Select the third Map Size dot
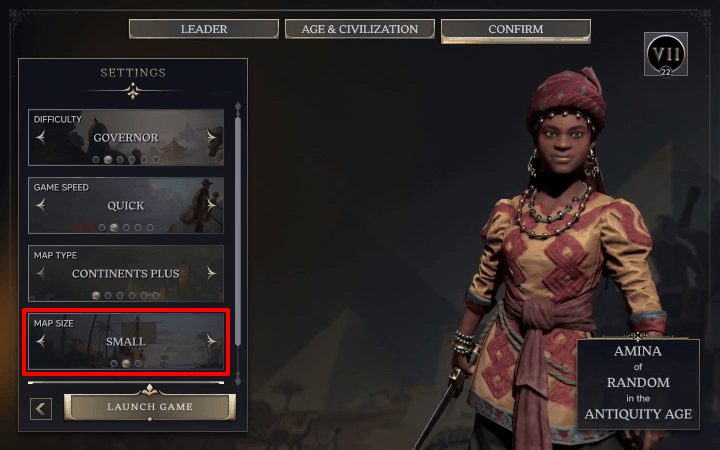This screenshot has width=720, height=450. click(x=138, y=363)
